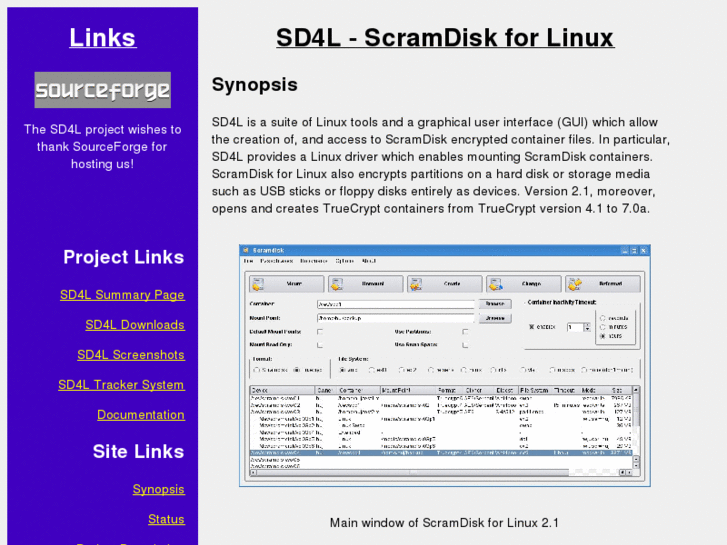Image resolution: width=727 pixels, height=545 pixels.
Task: Click the Change toolbar button
Action: (524, 284)
